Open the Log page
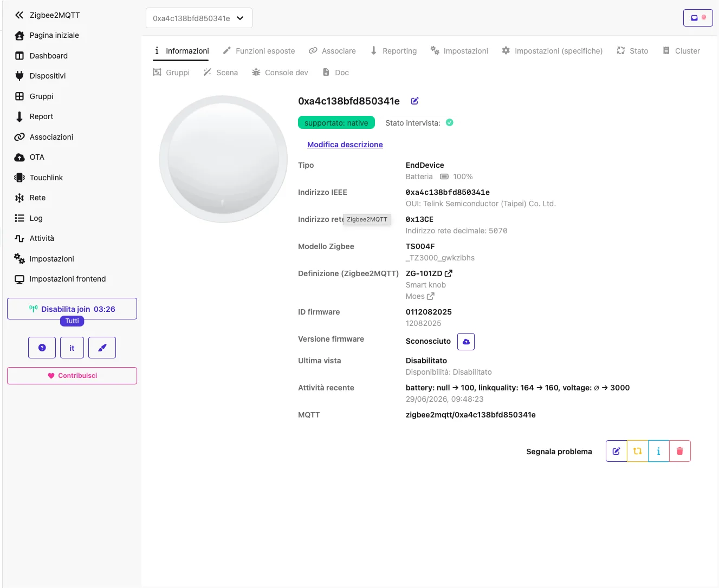 click(28, 218)
